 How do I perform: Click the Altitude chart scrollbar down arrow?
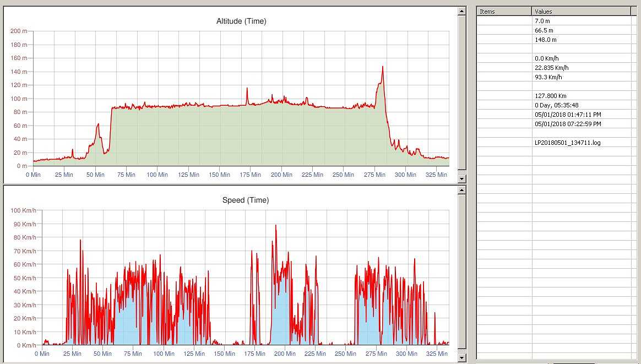tap(462, 179)
